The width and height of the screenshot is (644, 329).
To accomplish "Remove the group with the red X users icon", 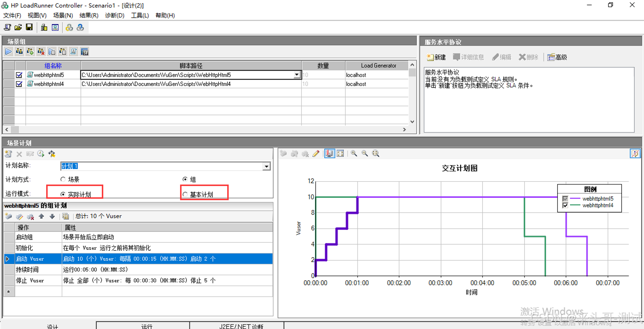I will click(x=41, y=51).
